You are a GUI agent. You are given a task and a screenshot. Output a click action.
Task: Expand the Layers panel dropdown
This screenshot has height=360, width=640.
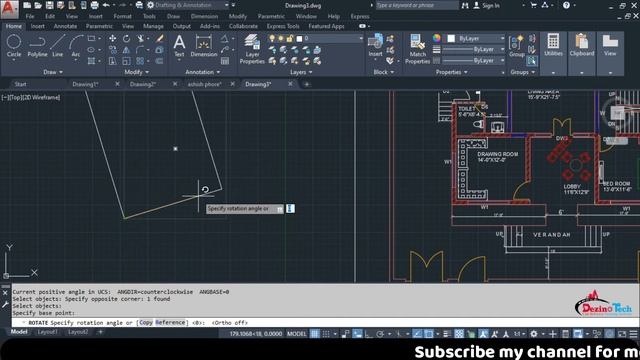(x=301, y=72)
